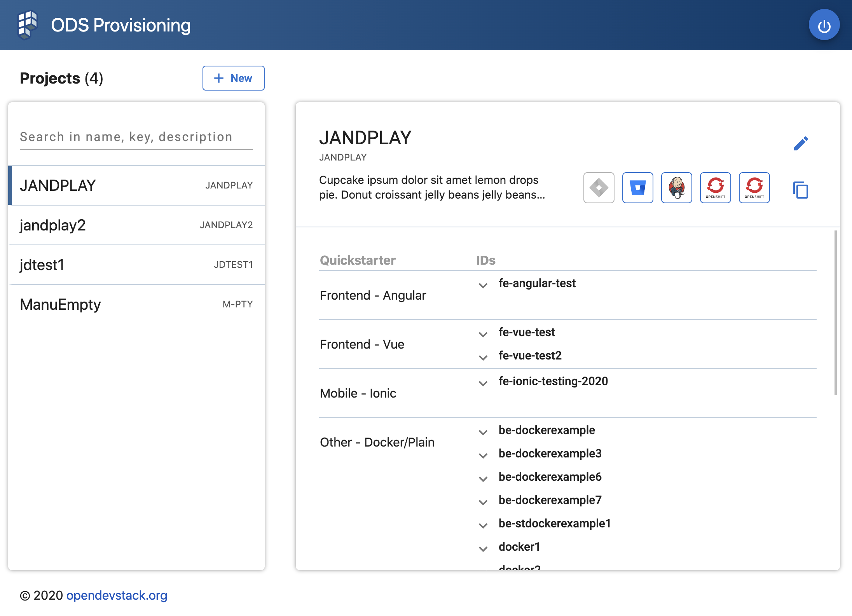
Task: Open the jdtest1 project
Action: point(136,265)
